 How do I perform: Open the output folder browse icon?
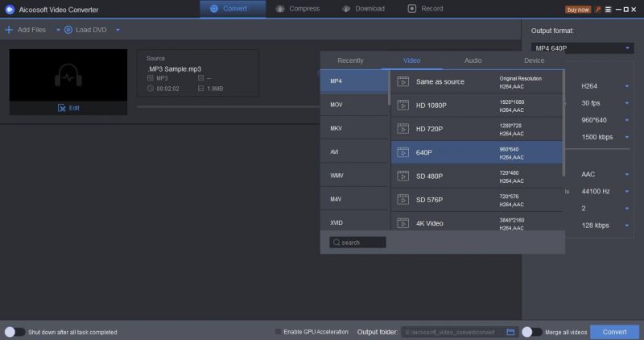click(x=510, y=332)
